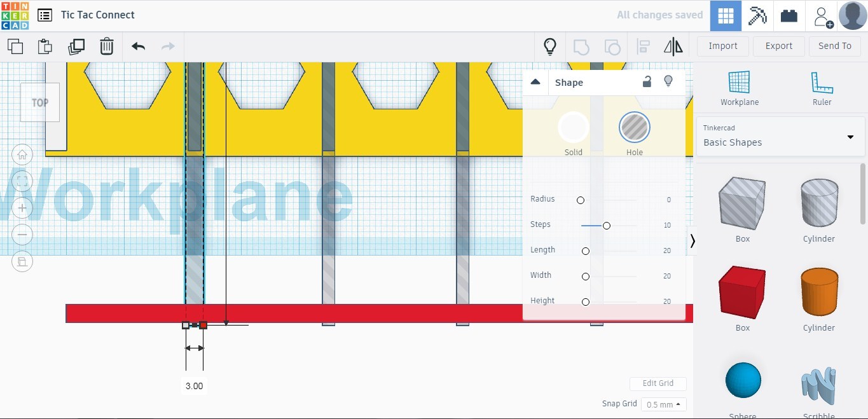Click the Length value 20
The height and width of the screenshot is (419, 868).
667,251
